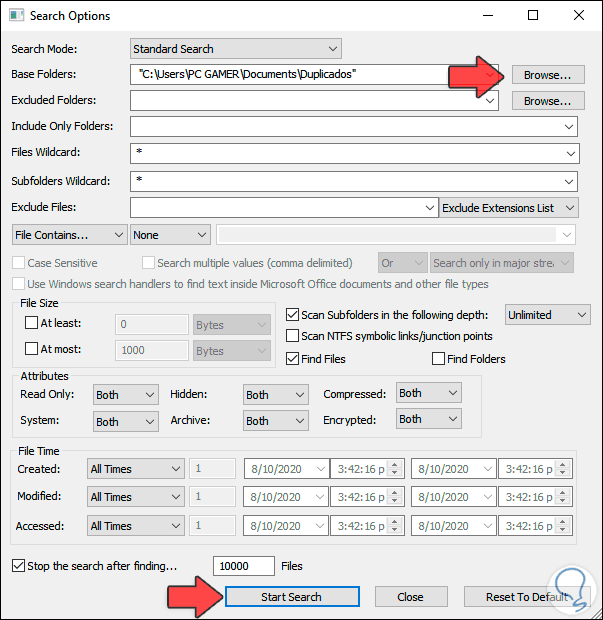Expand the Subfolders Wildcard dropdown
The width and height of the screenshot is (603, 620).
(x=569, y=181)
